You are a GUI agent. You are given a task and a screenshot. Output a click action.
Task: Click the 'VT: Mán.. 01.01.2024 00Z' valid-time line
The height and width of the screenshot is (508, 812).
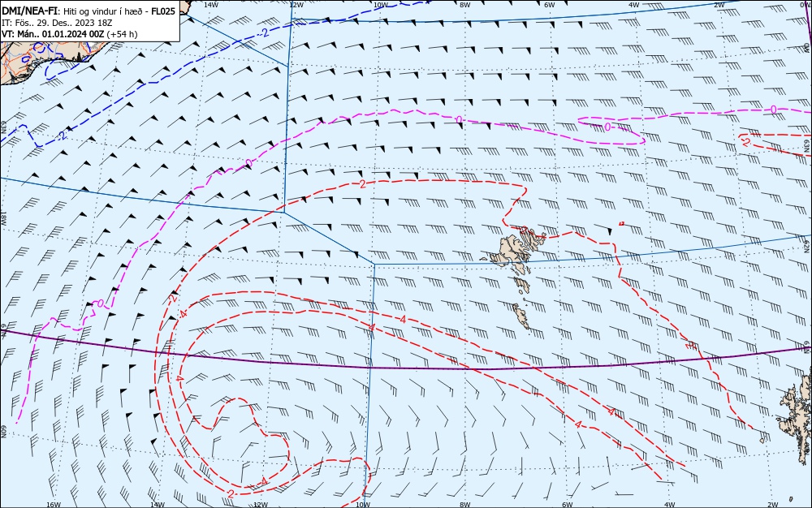tap(53, 34)
